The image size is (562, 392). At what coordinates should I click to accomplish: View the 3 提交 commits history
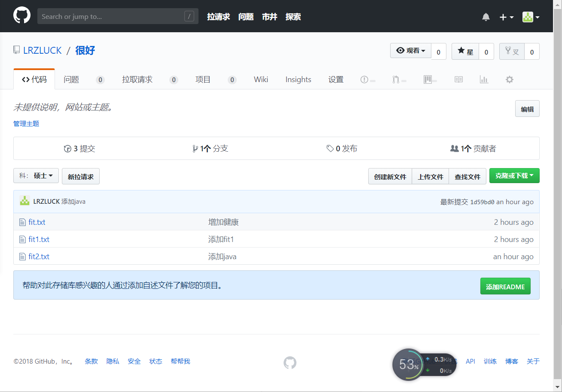point(79,149)
